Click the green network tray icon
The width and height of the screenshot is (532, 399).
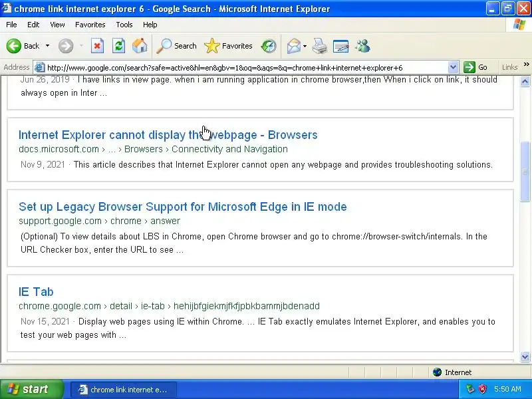[x=470, y=389]
